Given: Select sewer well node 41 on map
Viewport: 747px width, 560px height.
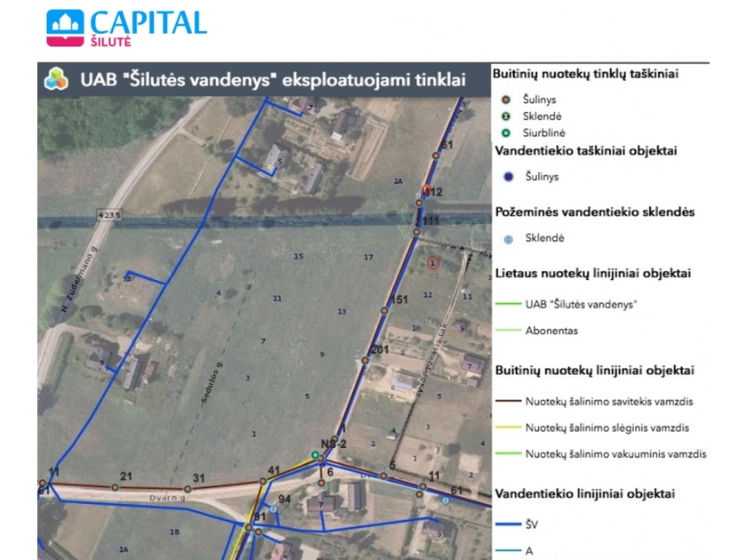Looking at the screenshot, I should [x=262, y=482].
